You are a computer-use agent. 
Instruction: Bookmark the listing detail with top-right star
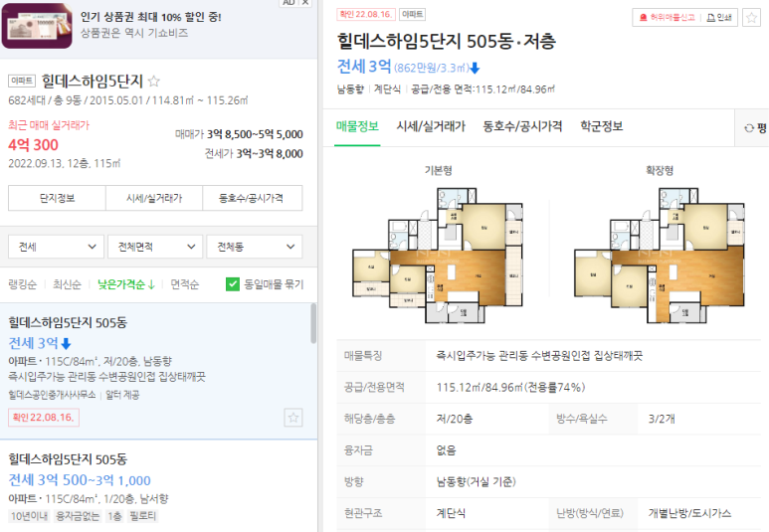(751, 18)
